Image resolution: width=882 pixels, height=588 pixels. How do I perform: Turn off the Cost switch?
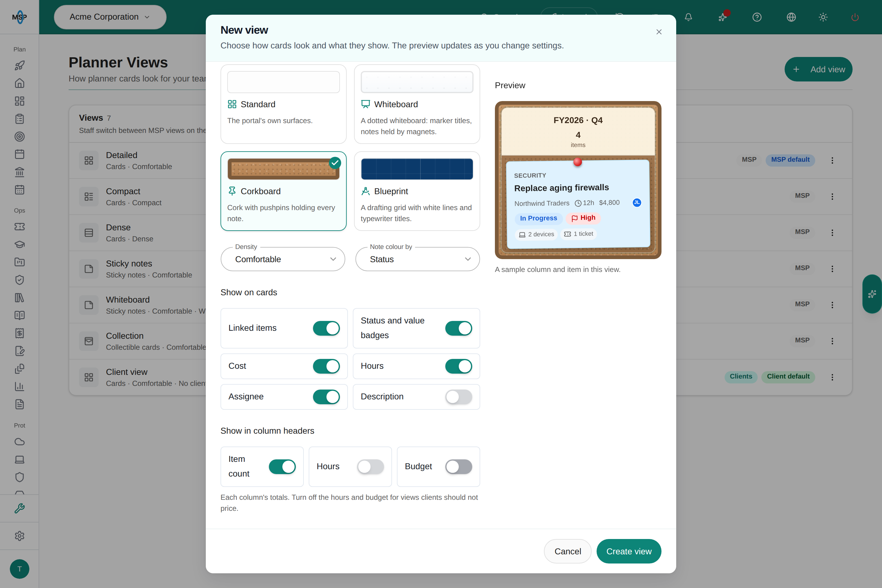[326, 366]
